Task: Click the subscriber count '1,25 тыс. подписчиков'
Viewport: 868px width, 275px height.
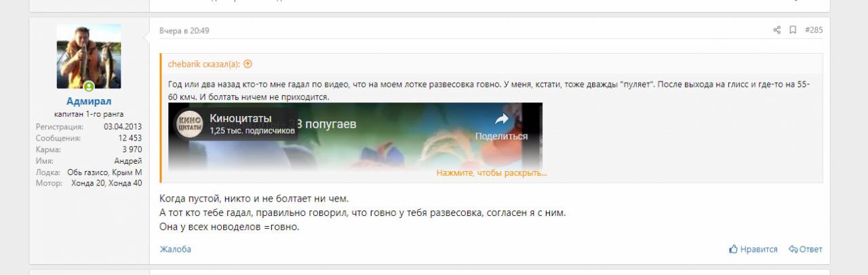Action: [x=252, y=130]
